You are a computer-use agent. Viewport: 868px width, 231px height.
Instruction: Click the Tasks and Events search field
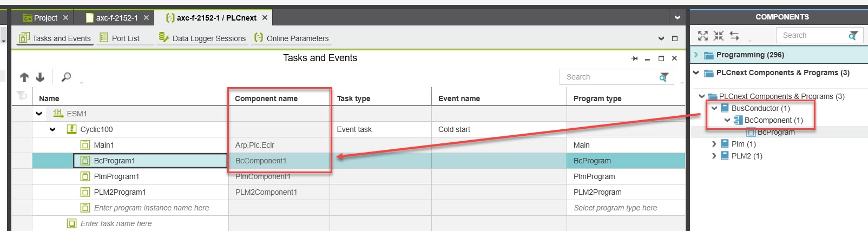[609, 77]
